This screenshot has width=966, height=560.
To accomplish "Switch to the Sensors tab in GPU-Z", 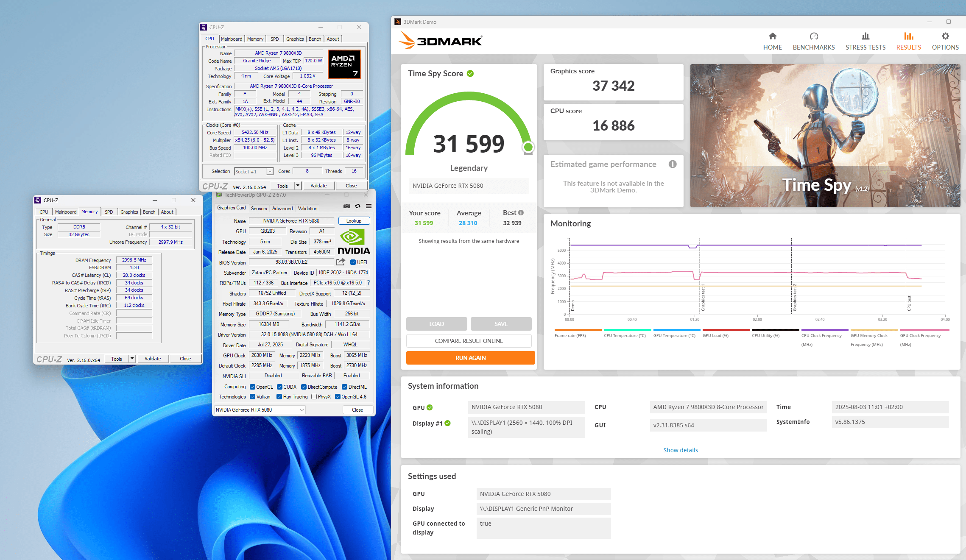I will point(259,209).
